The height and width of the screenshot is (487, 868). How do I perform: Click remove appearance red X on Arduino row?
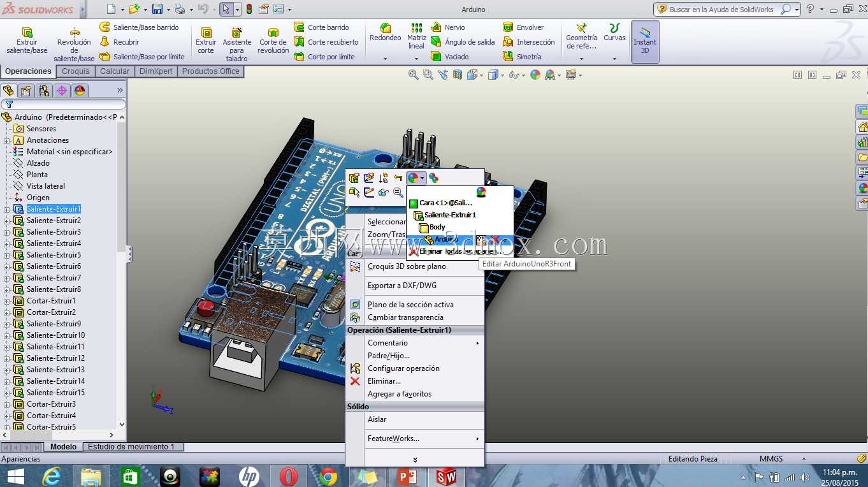click(x=495, y=239)
